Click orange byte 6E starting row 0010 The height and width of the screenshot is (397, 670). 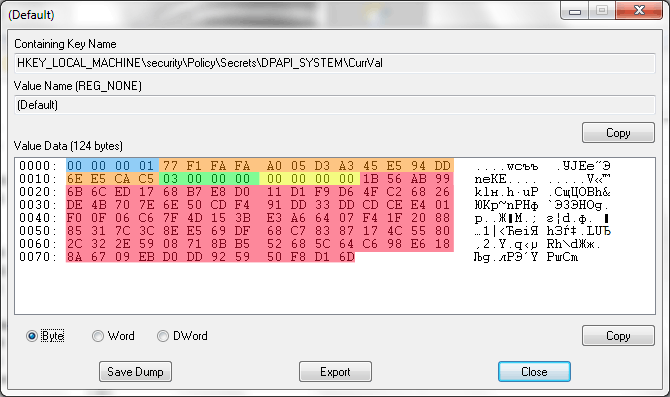74,179
